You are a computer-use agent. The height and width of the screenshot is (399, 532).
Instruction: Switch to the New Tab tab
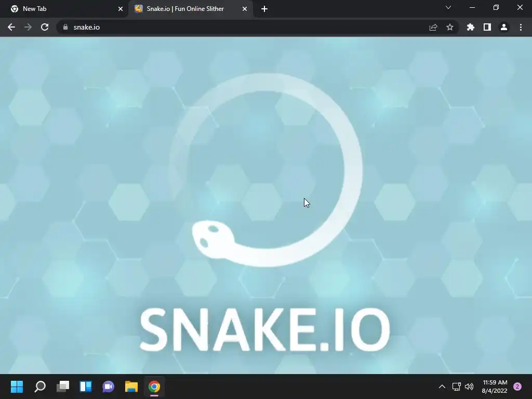coord(64,9)
